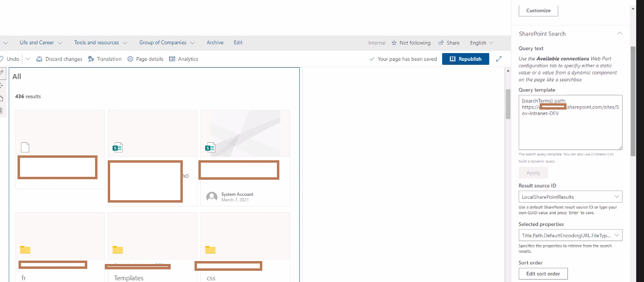Screen dimensions: 644x282
Task: Click the fr folder icon
Action: (25, 250)
